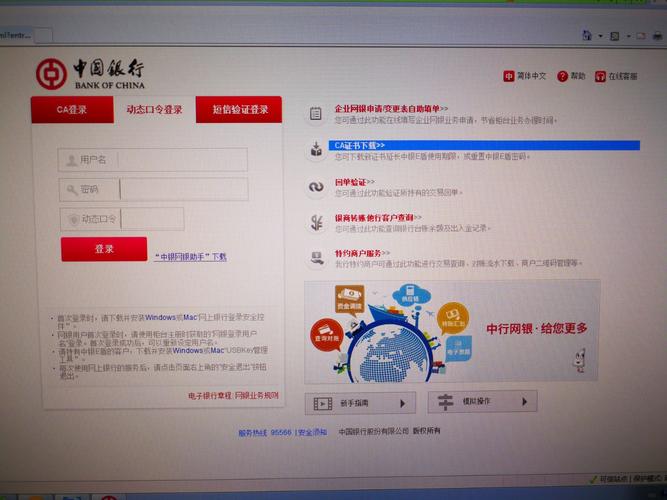Select 简体中文 language option
Viewport: 667px width, 500px height.
click(525, 76)
